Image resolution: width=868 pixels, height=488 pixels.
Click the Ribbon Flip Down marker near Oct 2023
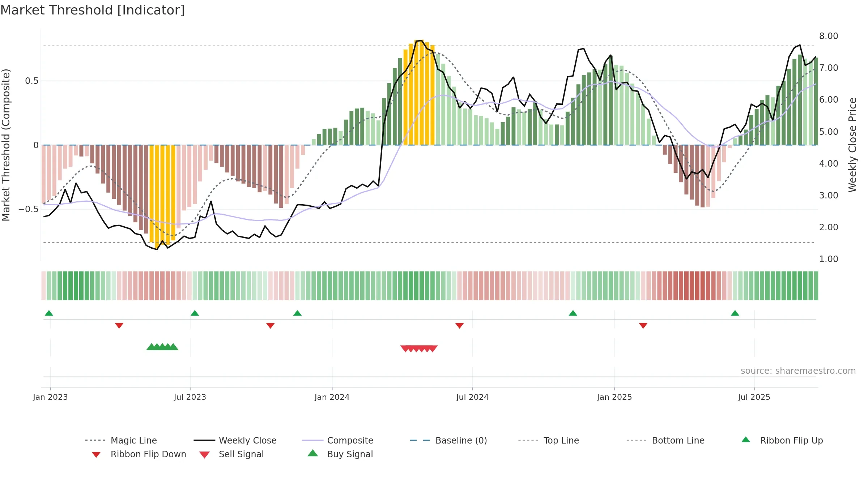coord(270,326)
